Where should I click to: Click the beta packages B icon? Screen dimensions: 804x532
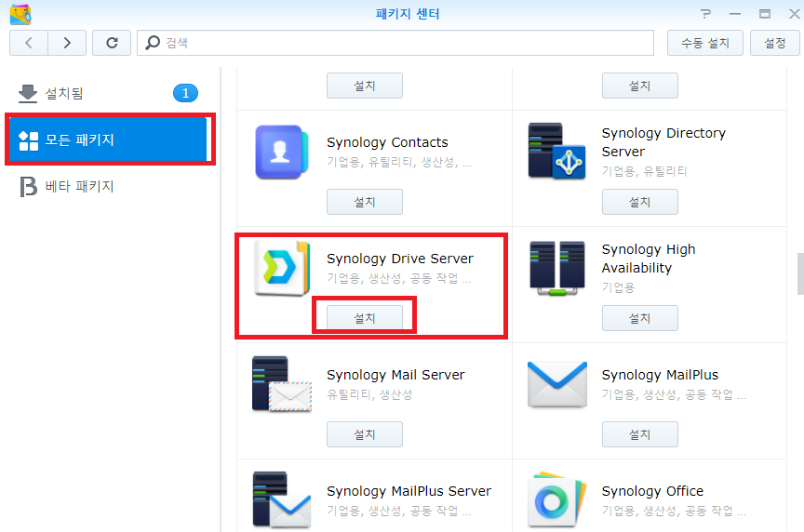click(x=28, y=187)
